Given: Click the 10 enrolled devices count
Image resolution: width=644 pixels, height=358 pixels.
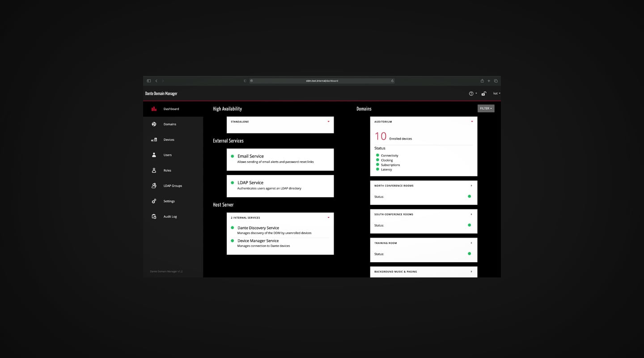Looking at the screenshot, I should (x=381, y=136).
